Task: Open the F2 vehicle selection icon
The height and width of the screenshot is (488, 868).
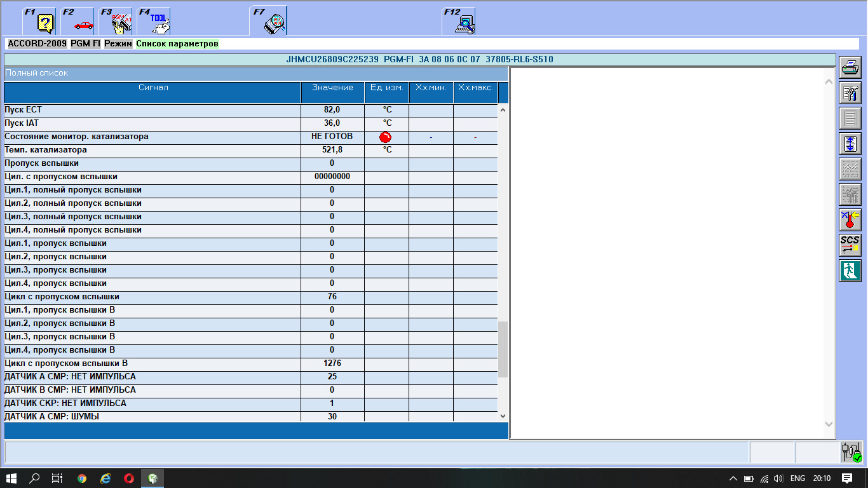Action: [78, 22]
